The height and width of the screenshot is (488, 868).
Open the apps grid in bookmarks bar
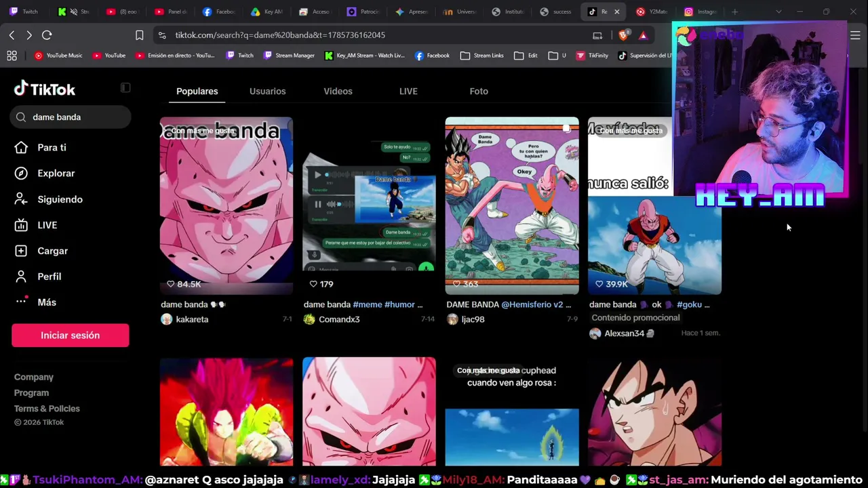point(12,56)
